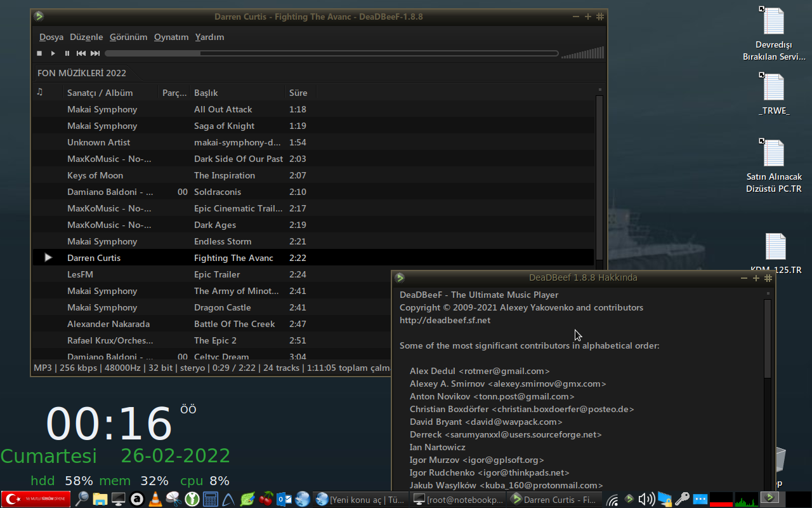Open the cherry application icon
This screenshot has height=508, width=812.
point(266,499)
